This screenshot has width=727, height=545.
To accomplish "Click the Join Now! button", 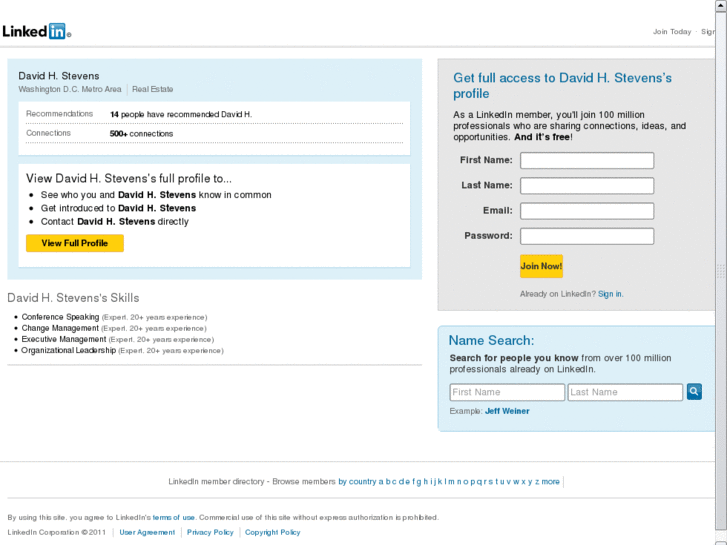I will point(541,266).
